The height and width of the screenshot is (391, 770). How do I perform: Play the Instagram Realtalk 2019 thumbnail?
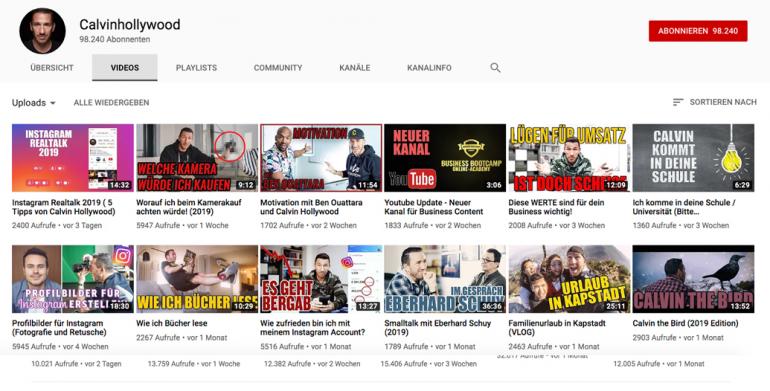(73, 158)
